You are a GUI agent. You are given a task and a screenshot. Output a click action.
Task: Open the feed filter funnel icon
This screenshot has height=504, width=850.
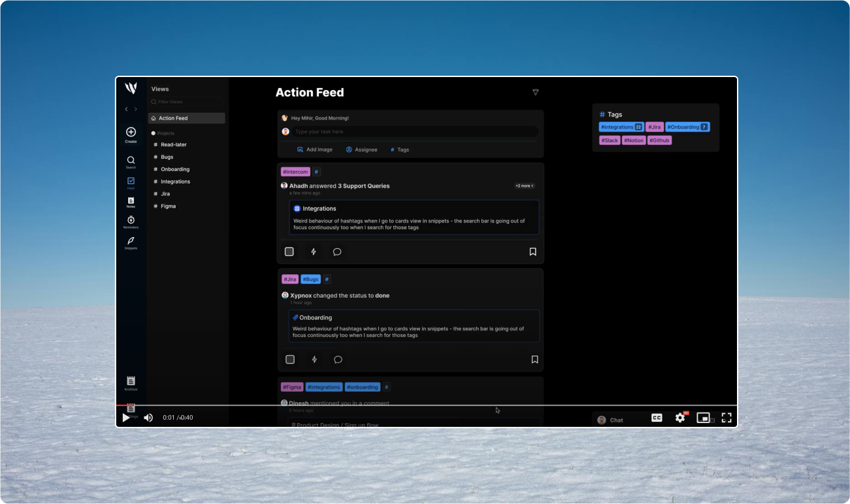(x=535, y=93)
